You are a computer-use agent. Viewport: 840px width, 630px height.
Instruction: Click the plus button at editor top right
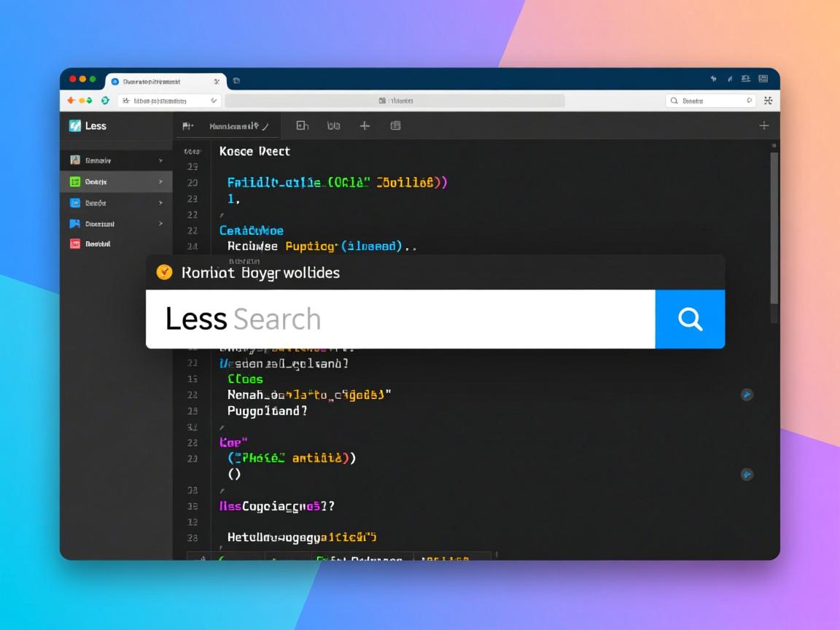763,125
